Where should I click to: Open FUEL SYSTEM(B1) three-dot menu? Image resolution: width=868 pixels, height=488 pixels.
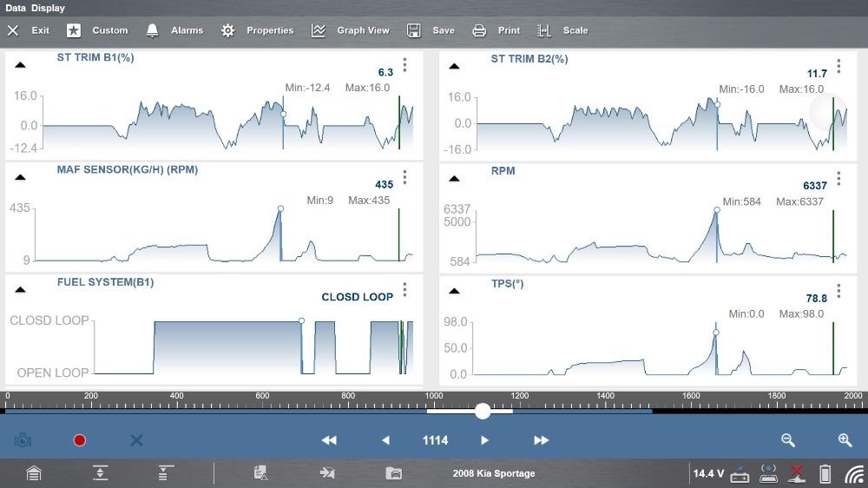pyautogui.click(x=404, y=290)
